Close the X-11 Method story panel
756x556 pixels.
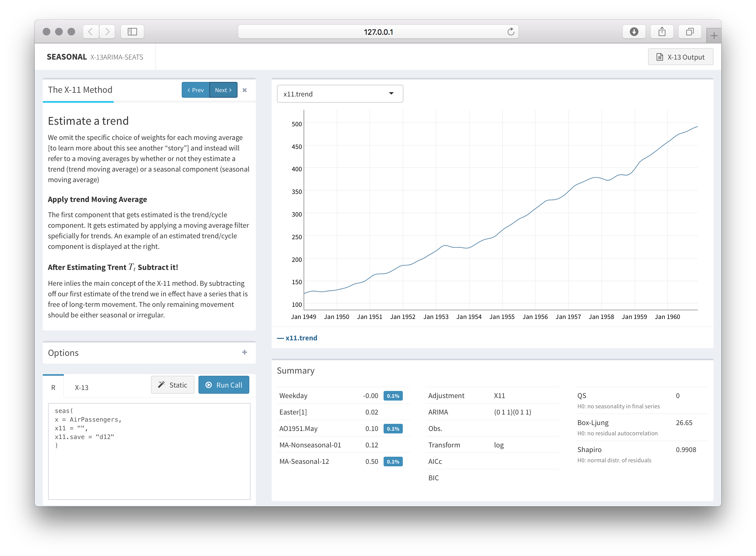click(x=244, y=90)
